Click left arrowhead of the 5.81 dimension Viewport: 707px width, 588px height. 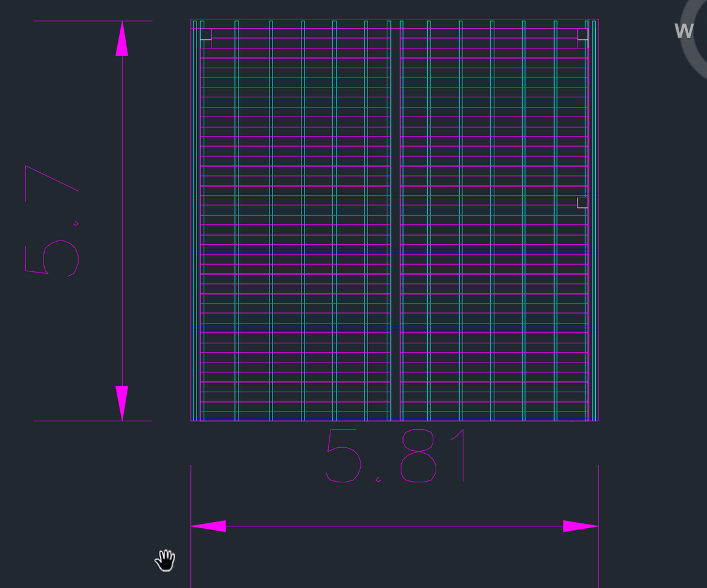click(208, 526)
